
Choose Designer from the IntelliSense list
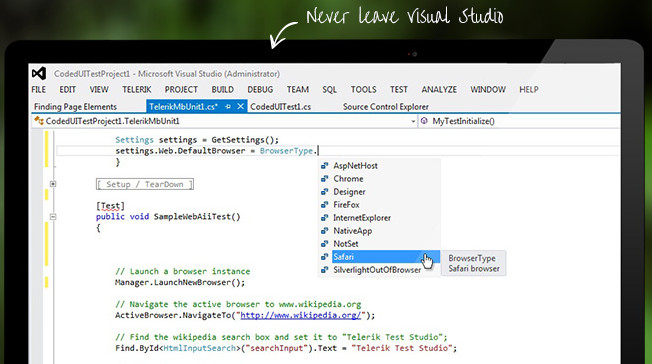click(349, 192)
